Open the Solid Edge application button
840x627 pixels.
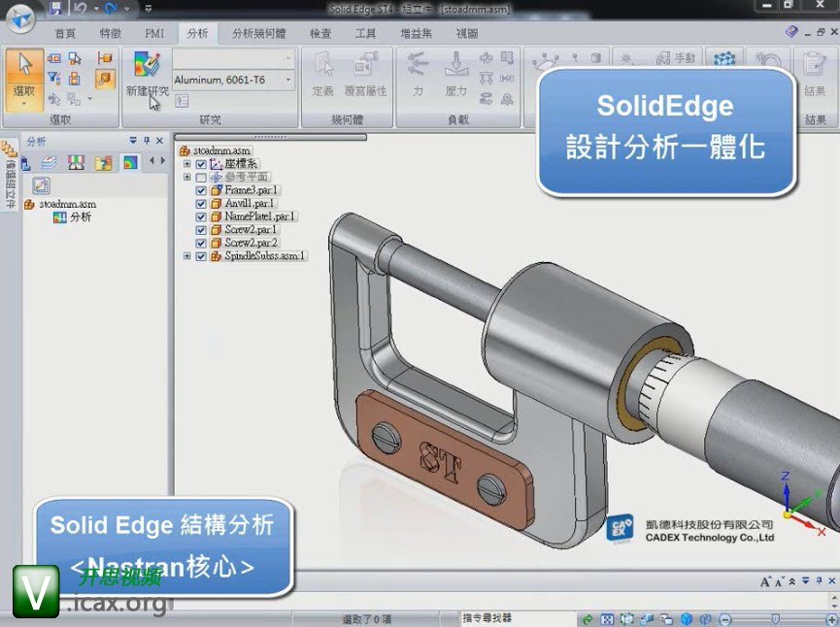coord(19,19)
